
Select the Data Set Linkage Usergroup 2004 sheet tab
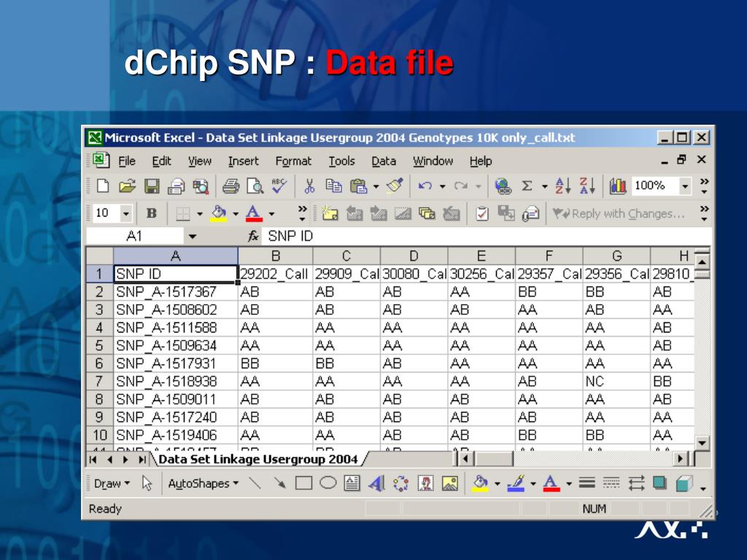point(258,459)
